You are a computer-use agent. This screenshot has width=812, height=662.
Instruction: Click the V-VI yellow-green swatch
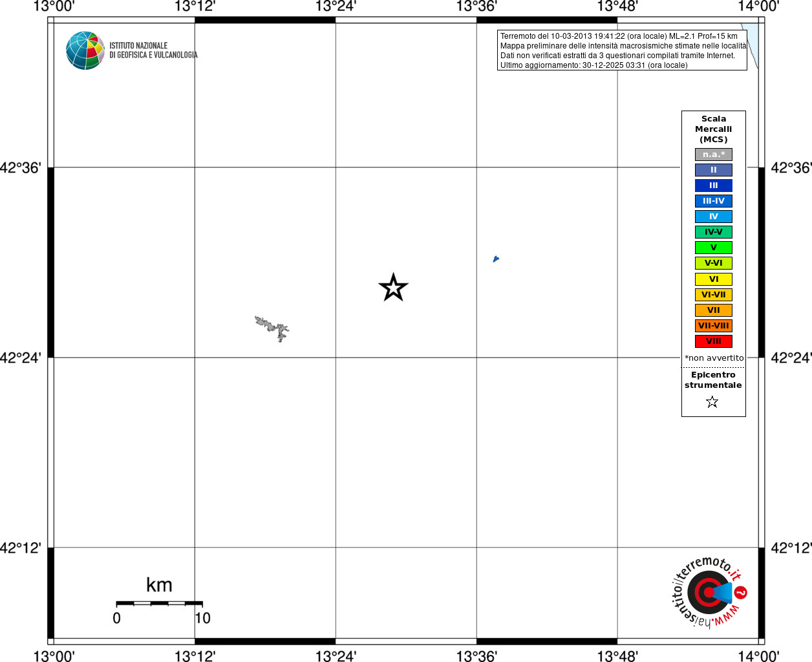[714, 263]
